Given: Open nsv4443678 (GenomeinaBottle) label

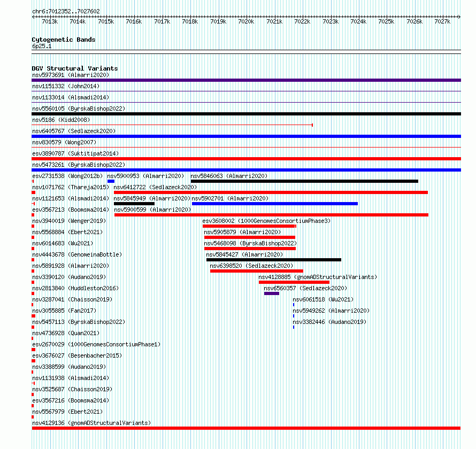Looking at the screenshot, I should click(x=77, y=254).
